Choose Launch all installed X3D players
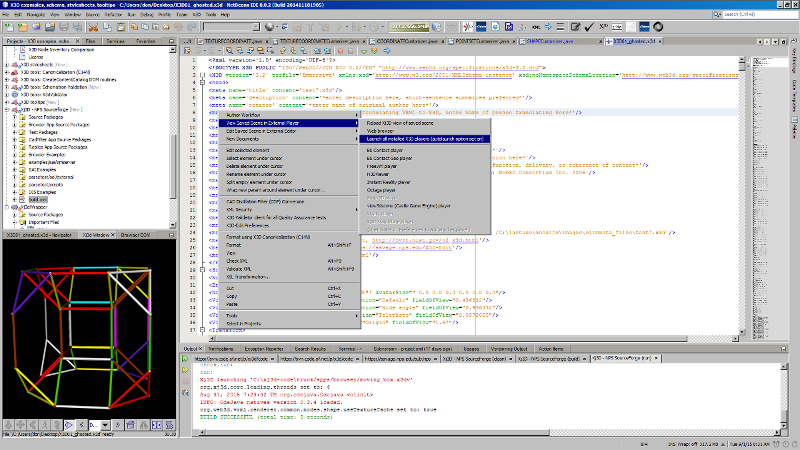800x450 pixels. [426, 138]
